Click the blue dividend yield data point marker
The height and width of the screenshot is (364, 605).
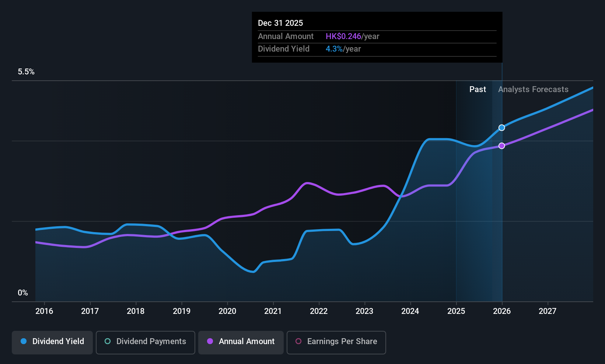click(x=501, y=128)
